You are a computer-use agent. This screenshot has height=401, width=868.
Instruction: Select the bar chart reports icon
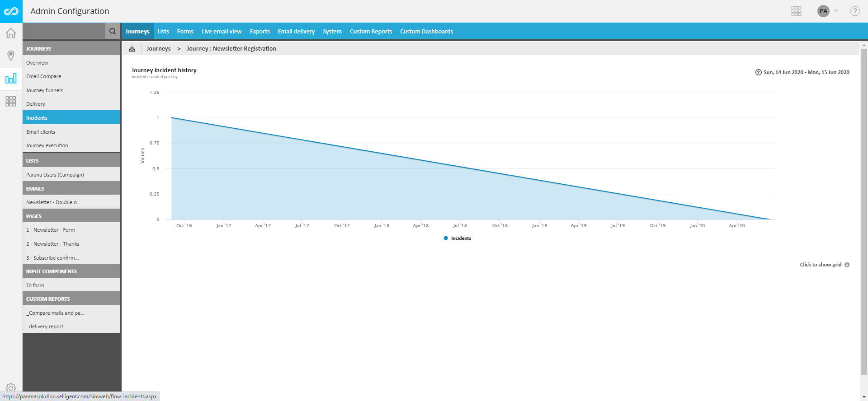(11, 79)
